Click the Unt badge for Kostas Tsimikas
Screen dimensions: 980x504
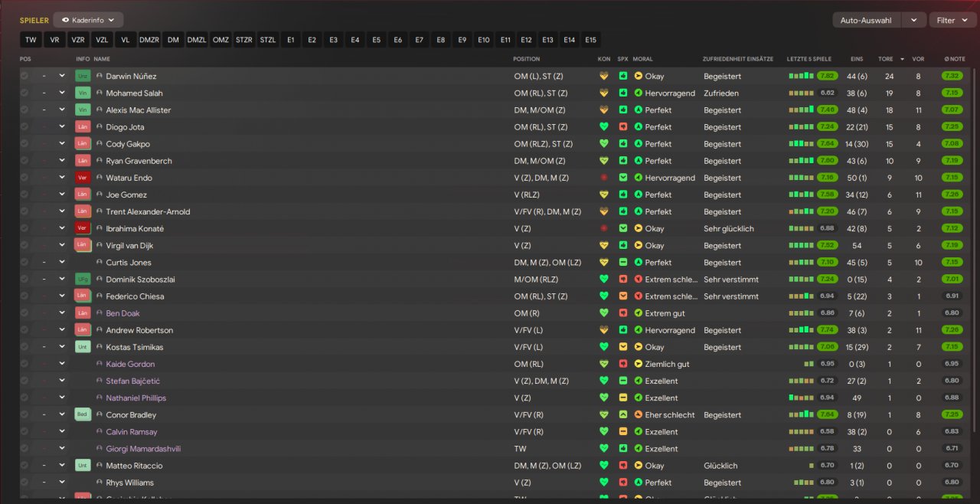[83, 347]
